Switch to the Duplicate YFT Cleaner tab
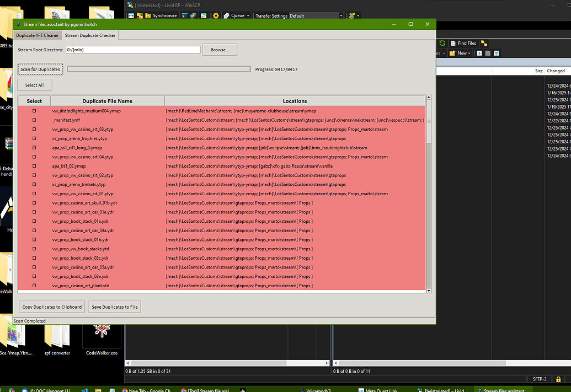 [37, 35]
